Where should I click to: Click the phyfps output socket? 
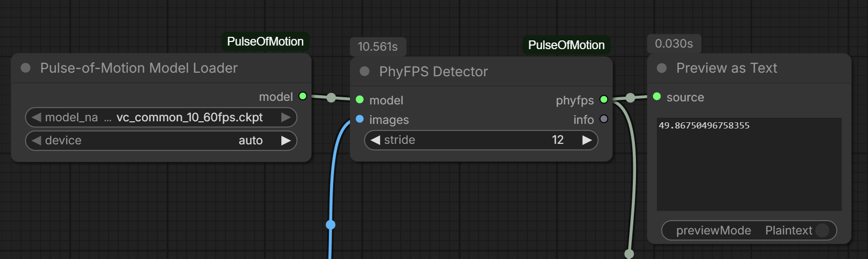pyautogui.click(x=604, y=100)
